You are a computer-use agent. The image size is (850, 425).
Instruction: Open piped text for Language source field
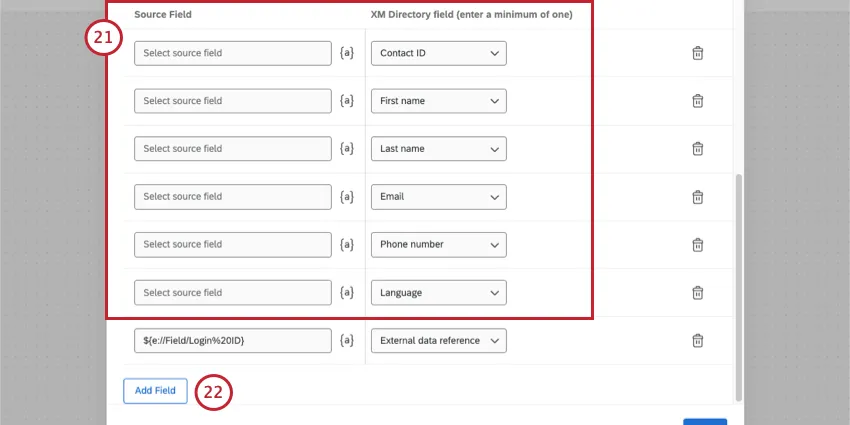(x=347, y=293)
